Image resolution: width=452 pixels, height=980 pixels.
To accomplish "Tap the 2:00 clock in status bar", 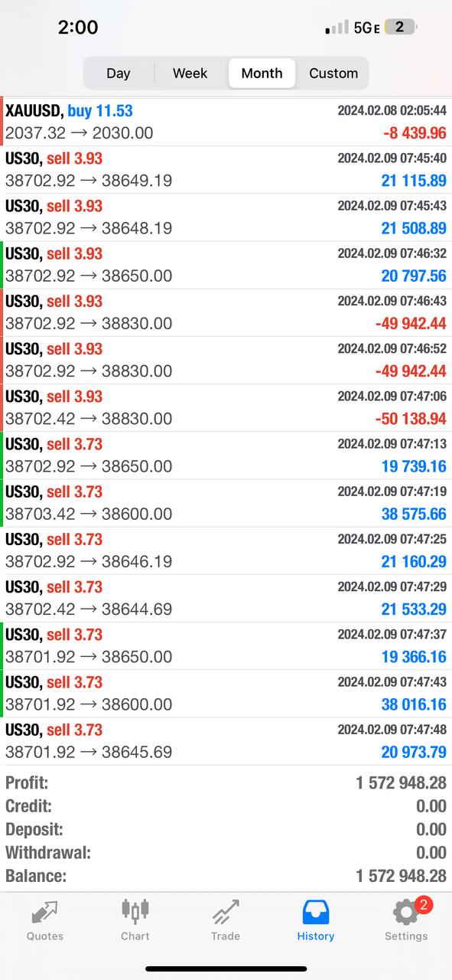I will (x=78, y=28).
